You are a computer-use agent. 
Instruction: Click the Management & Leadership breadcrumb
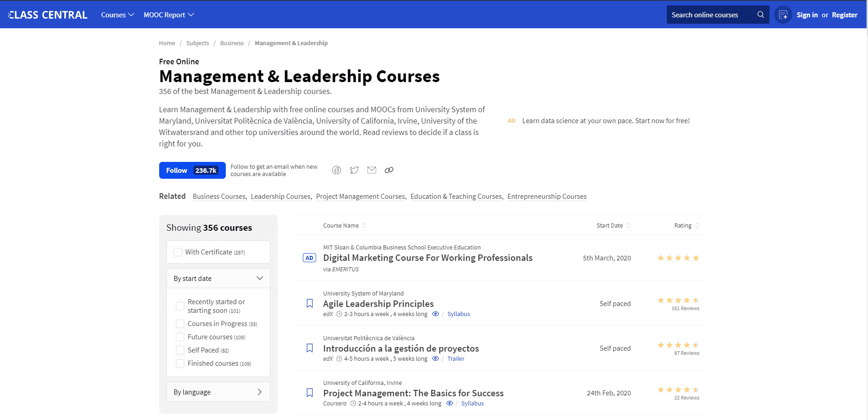point(291,43)
